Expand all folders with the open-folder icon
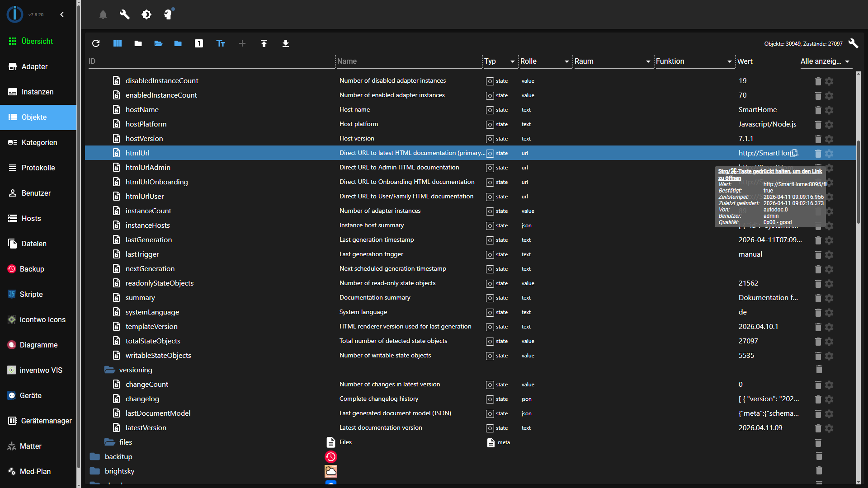This screenshot has width=868, height=488. coord(158,43)
